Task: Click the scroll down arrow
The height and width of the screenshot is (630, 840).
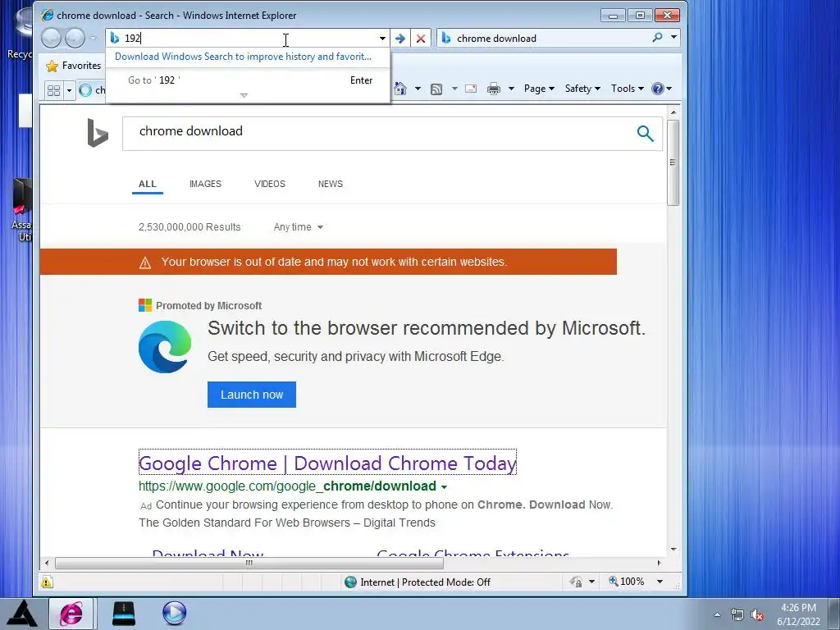Action: tap(673, 550)
